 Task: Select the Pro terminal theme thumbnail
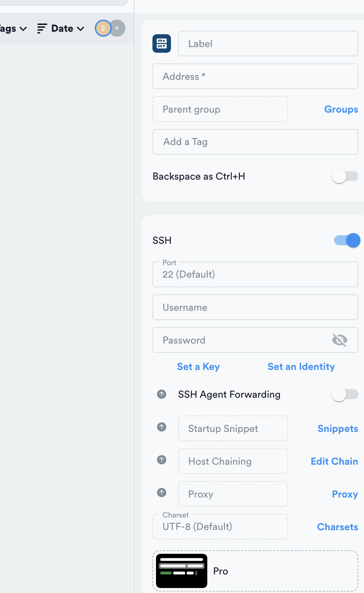[x=182, y=571]
